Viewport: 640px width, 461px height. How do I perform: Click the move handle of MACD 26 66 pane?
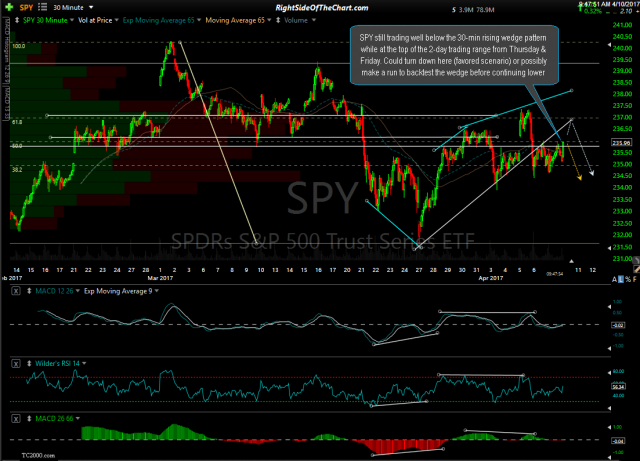coord(29,419)
